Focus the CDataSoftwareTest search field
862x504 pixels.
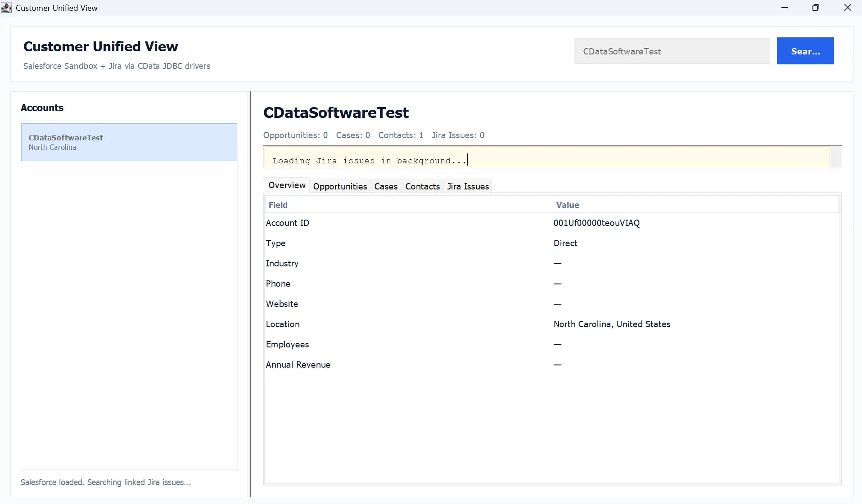click(x=672, y=51)
